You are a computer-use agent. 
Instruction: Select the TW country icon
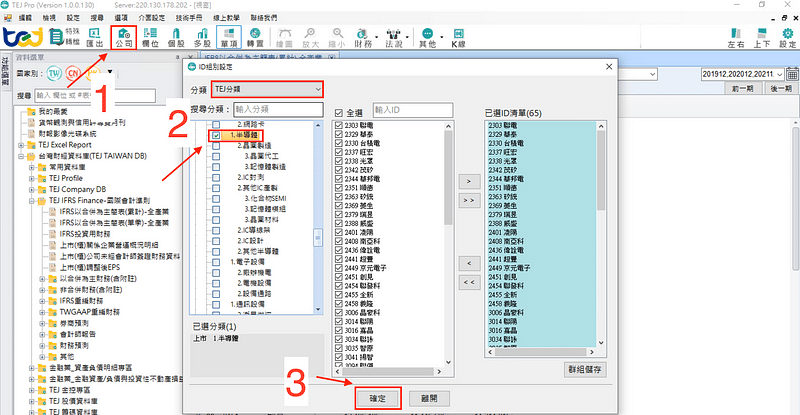pyautogui.click(x=54, y=74)
